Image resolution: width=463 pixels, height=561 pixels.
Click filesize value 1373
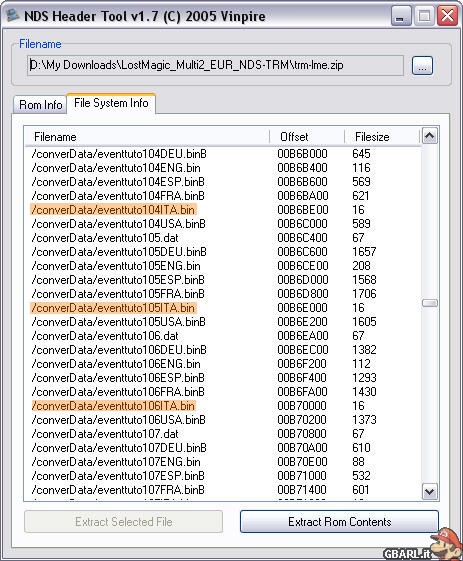pyautogui.click(x=364, y=420)
